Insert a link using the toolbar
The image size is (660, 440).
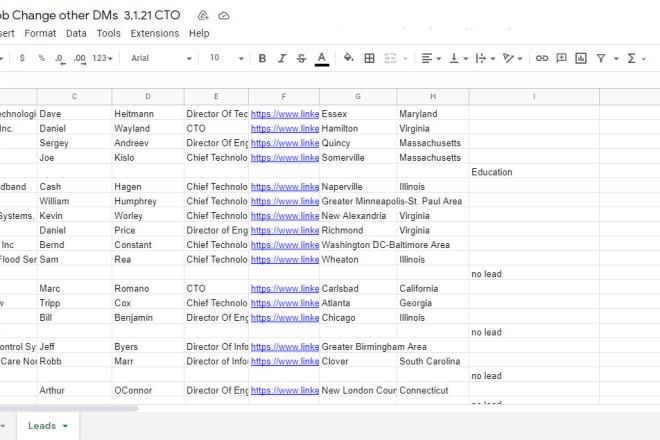click(542, 58)
